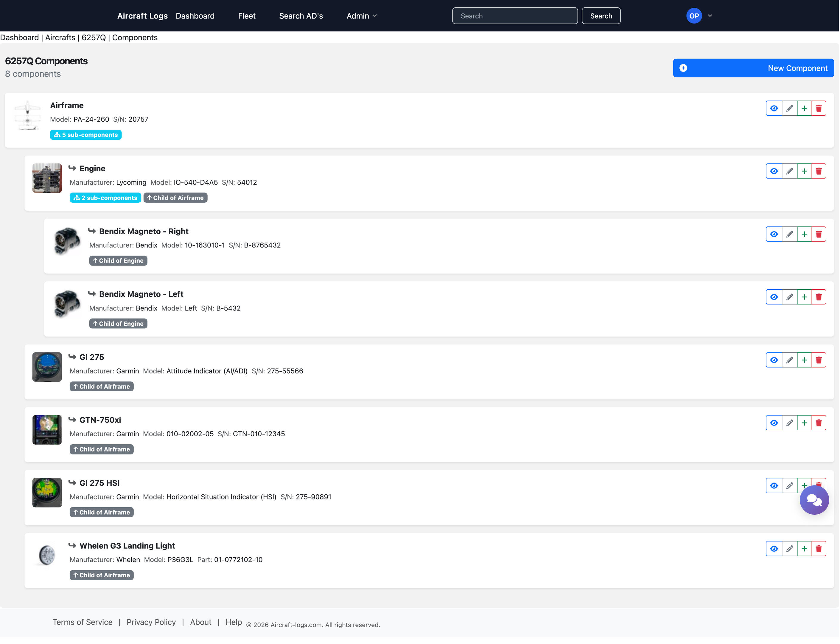Edit the Whelen G3 Landing Light entry
Image resolution: width=840 pixels, height=644 pixels.
click(789, 549)
